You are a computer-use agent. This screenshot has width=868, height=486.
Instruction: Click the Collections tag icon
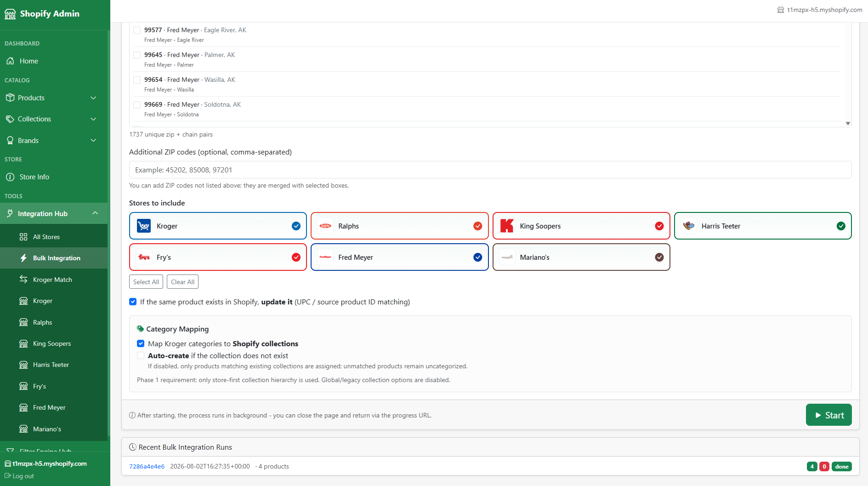[10, 119]
